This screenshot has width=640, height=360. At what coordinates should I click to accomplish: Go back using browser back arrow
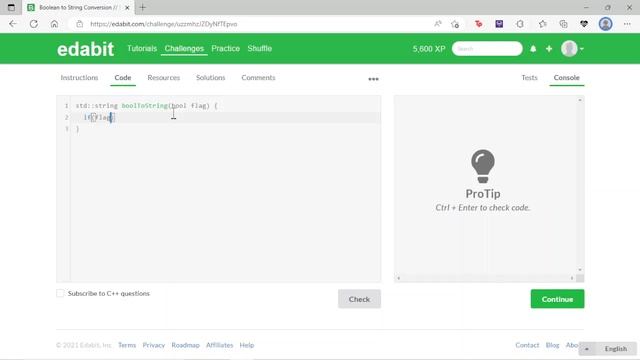13,24
